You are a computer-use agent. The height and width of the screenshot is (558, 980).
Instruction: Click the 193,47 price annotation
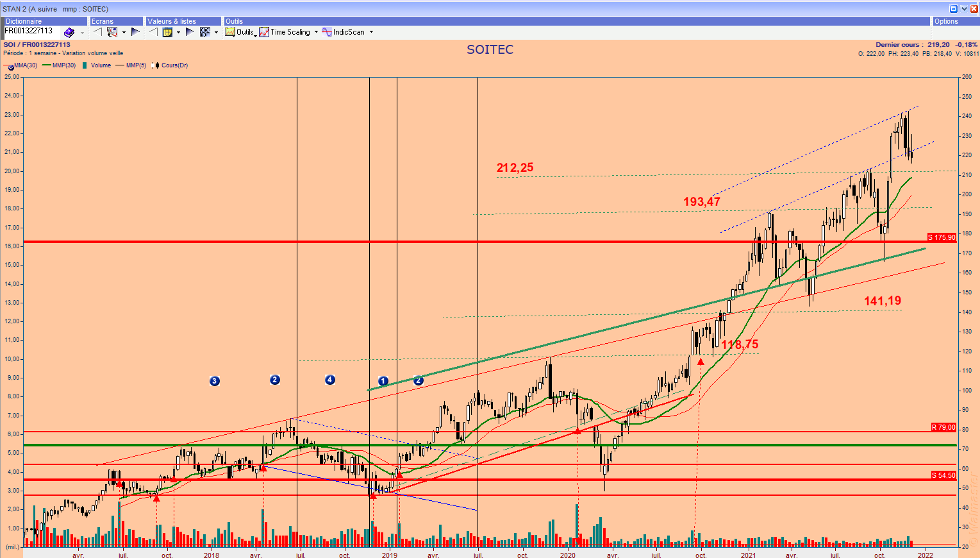point(702,202)
